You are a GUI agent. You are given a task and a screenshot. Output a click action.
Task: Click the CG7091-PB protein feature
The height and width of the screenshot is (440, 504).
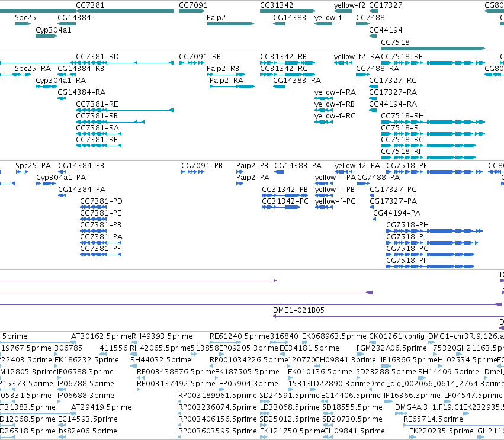pyautogui.click(x=193, y=172)
